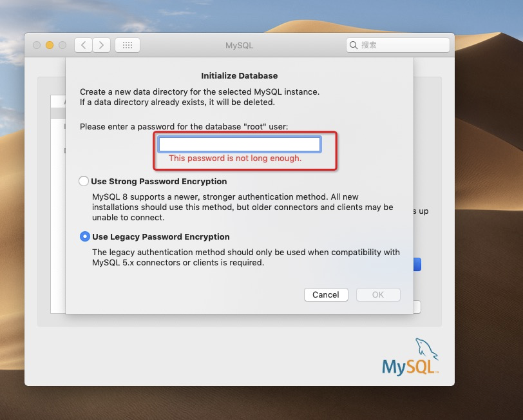
Task: Click the 'Create a new data directory' text line
Action: coord(200,91)
